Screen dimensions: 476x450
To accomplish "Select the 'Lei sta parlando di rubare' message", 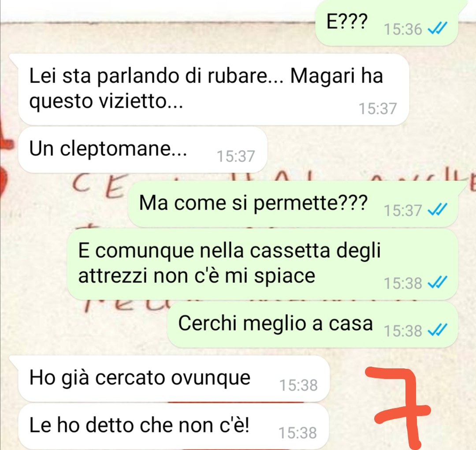I will pyautogui.click(x=213, y=89).
